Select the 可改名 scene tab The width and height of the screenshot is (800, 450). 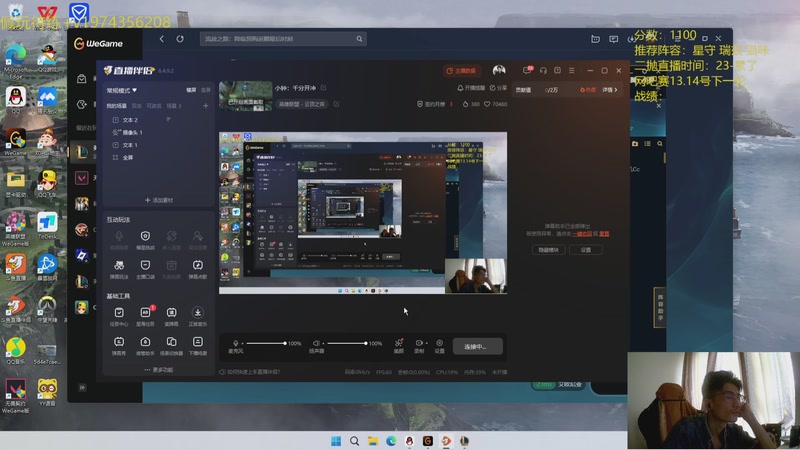[x=154, y=106]
